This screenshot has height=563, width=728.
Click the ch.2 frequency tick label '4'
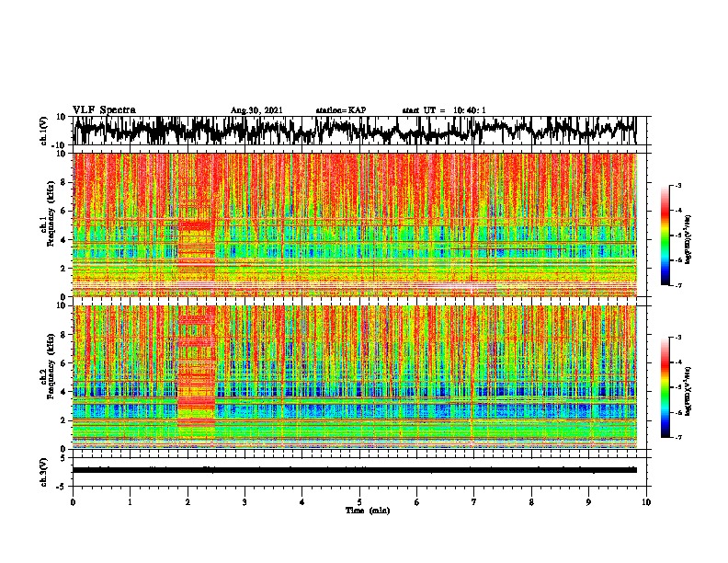tap(63, 392)
